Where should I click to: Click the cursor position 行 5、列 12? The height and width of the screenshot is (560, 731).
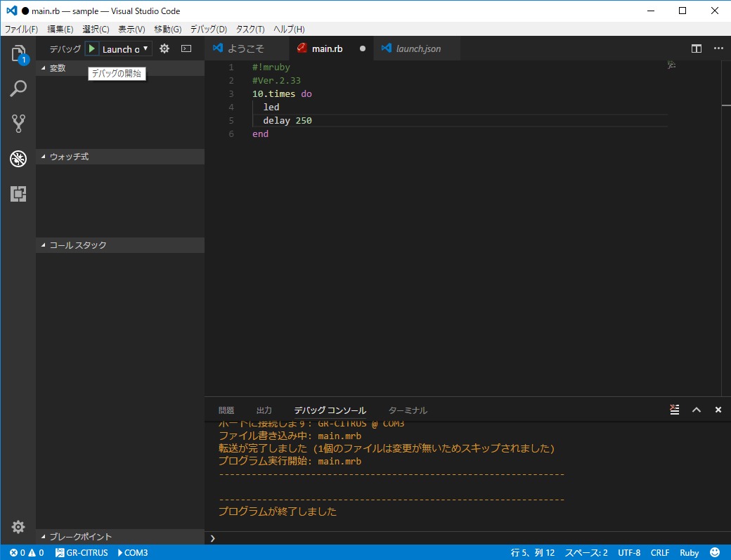pos(533,552)
